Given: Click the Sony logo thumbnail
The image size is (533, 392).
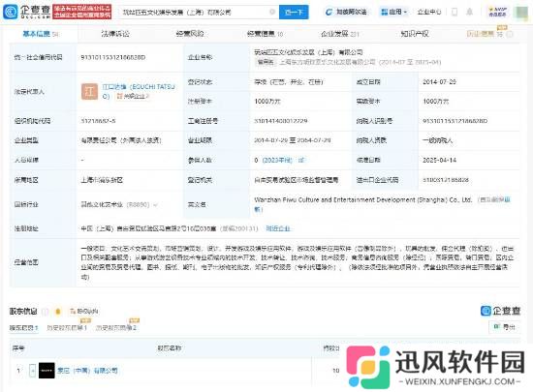Looking at the screenshot, I should click(47, 371).
